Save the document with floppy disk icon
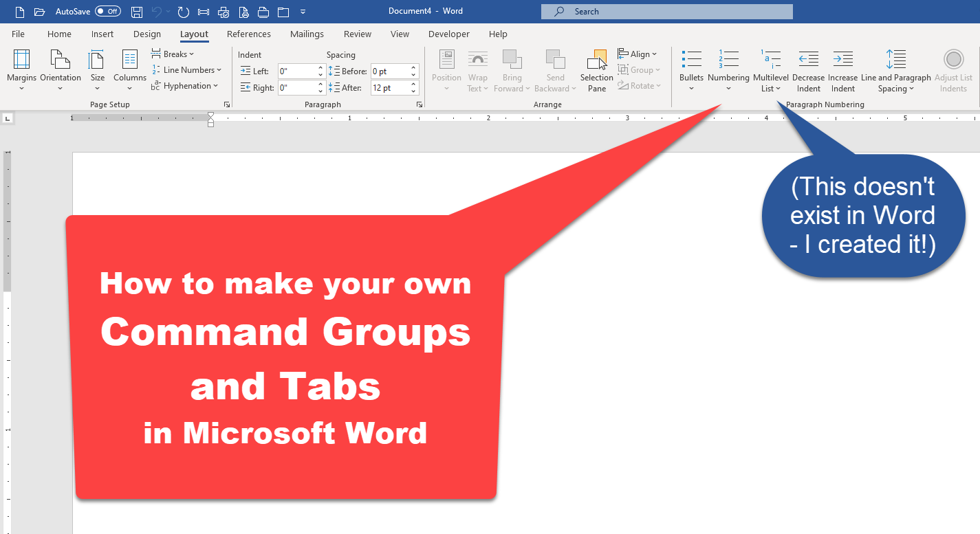The width and height of the screenshot is (980, 534). [x=137, y=12]
